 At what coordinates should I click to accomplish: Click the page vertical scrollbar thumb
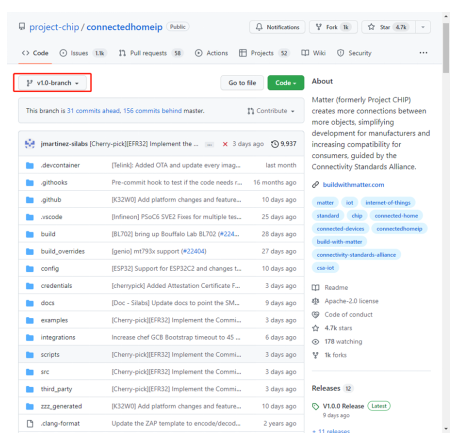tap(446, 48)
